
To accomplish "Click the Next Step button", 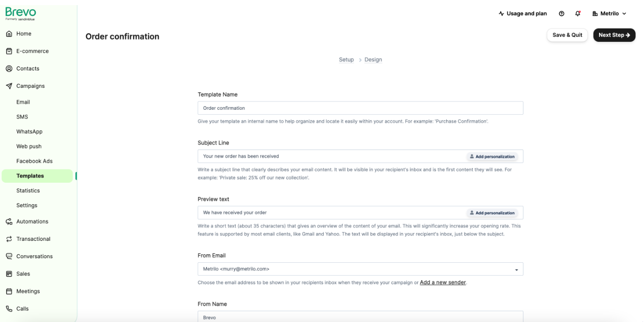I will tap(614, 35).
